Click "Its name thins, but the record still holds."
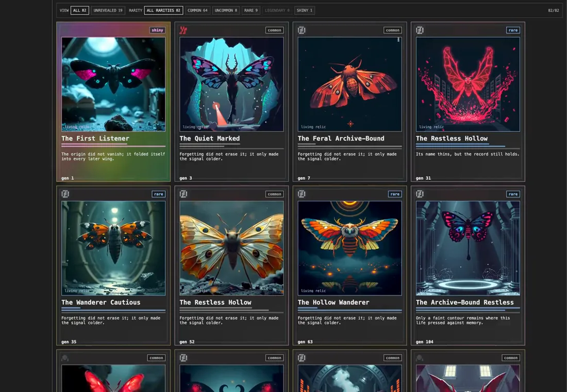The width and height of the screenshot is (567, 392). [x=468, y=154]
